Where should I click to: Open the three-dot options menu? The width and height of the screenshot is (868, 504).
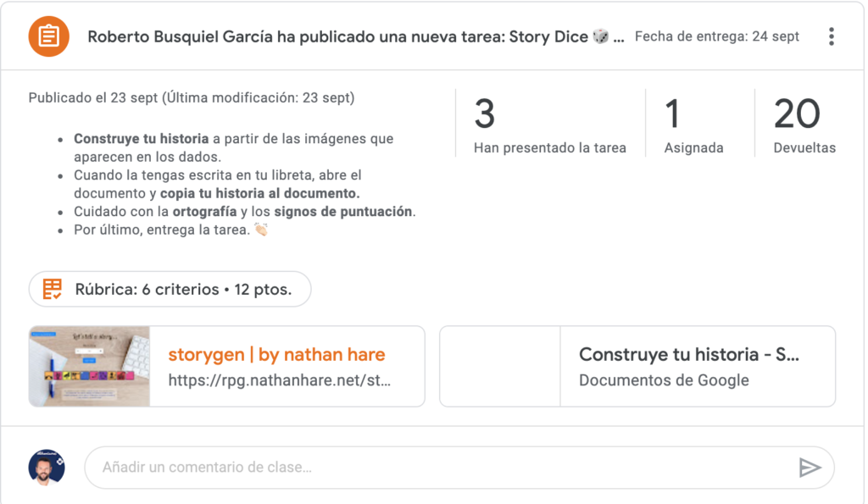pyautogui.click(x=831, y=36)
